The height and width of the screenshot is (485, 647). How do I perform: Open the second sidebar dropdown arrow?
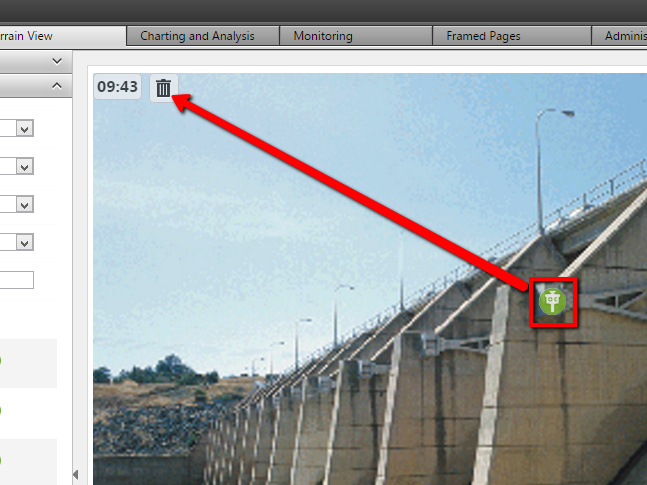pos(25,167)
